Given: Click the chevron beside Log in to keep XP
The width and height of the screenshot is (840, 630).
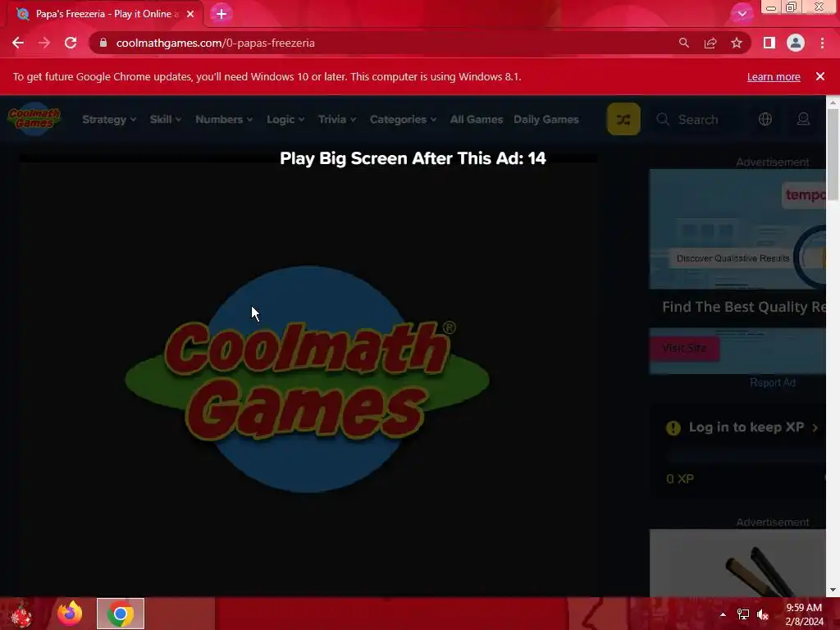Looking at the screenshot, I should point(815,427).
